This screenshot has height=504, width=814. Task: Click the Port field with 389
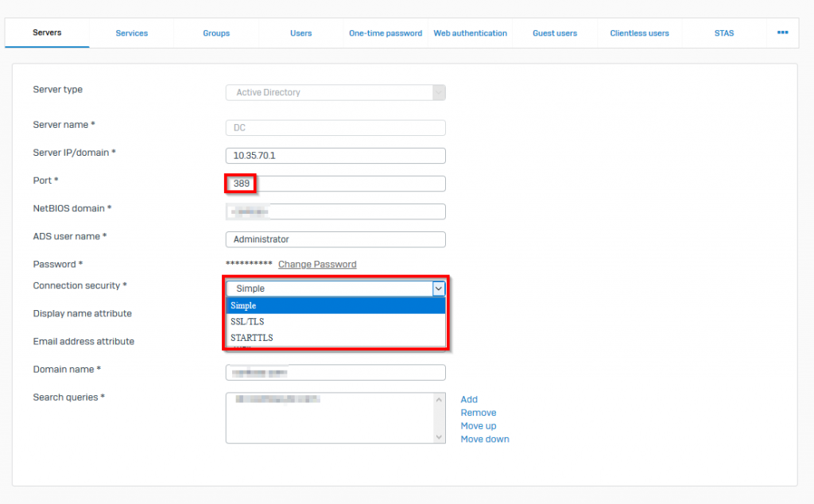[x=335, y=183]
